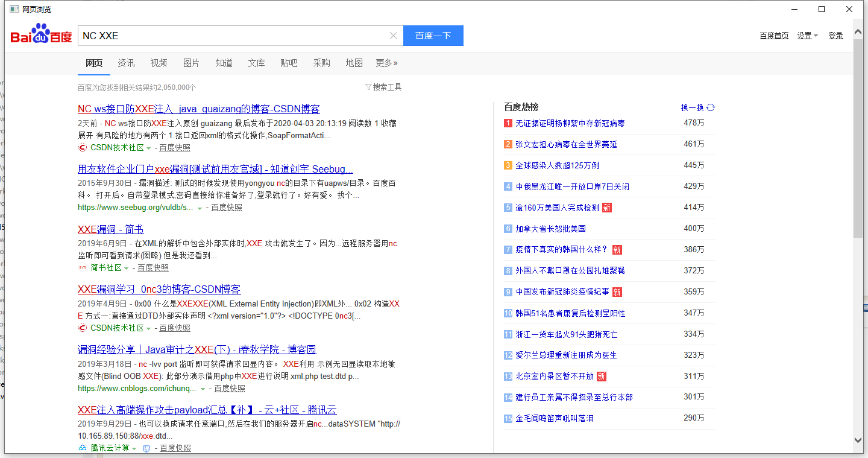
Task: Click the 换一换 link
Action: tap(692, 107)
